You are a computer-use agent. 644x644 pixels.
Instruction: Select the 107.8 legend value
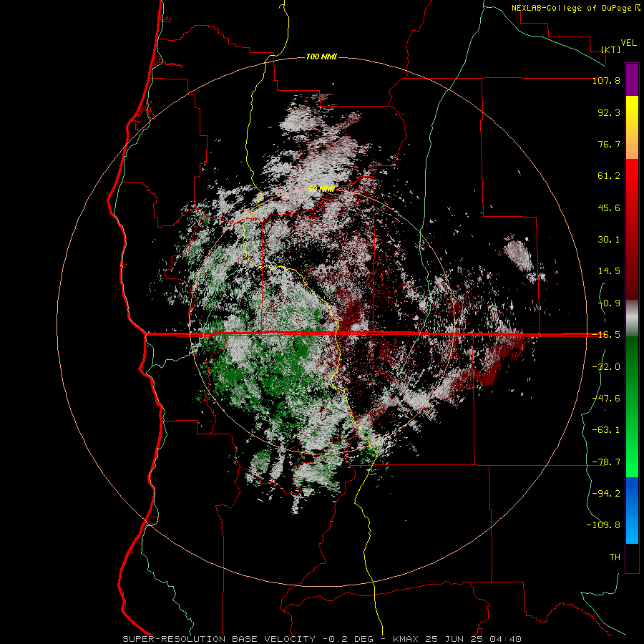[606, 80]
